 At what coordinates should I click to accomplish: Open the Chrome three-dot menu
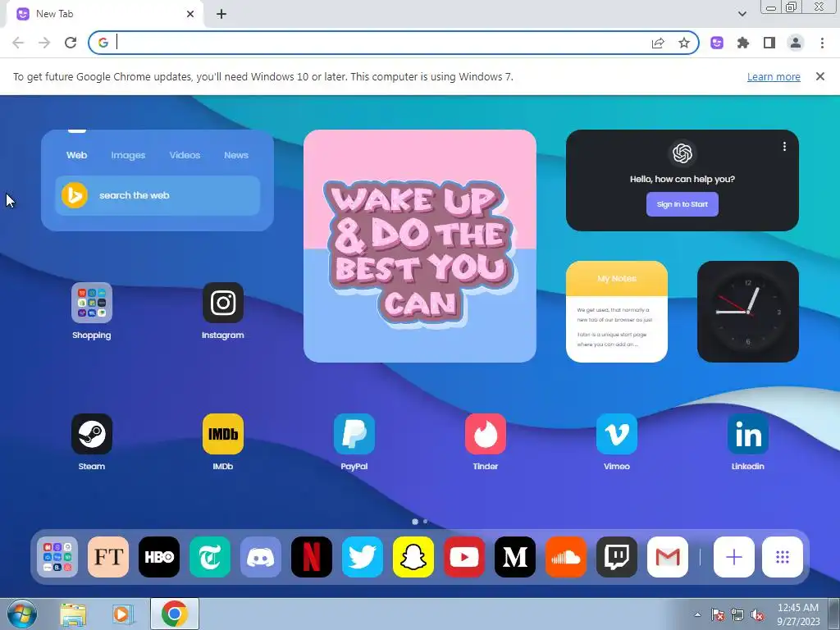[822, 43]
